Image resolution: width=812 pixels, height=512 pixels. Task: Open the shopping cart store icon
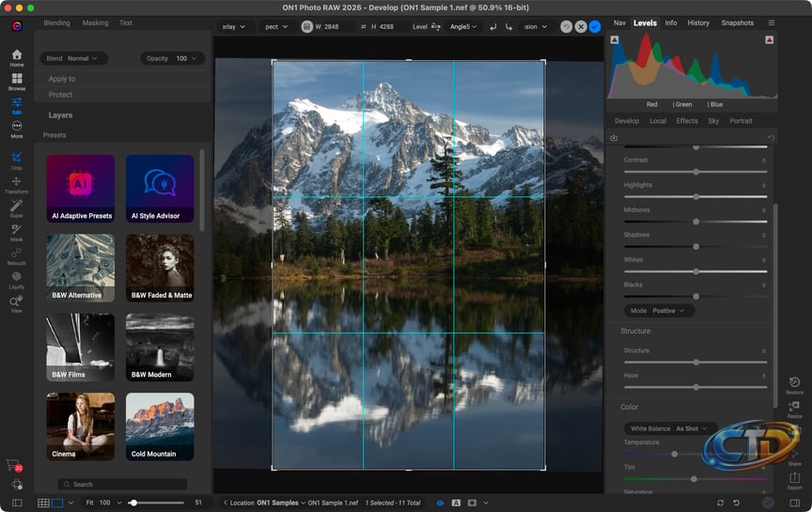[x=13, y=465]
